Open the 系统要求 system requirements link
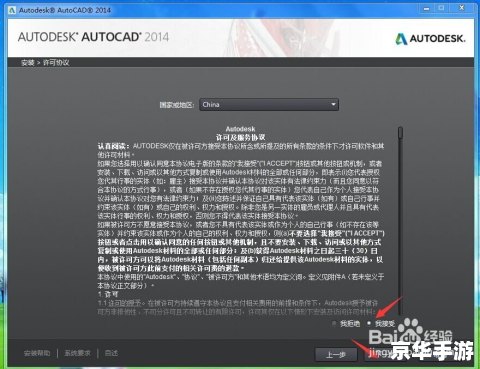This screenshot has width=480, height=369. (x=77, y=353)
